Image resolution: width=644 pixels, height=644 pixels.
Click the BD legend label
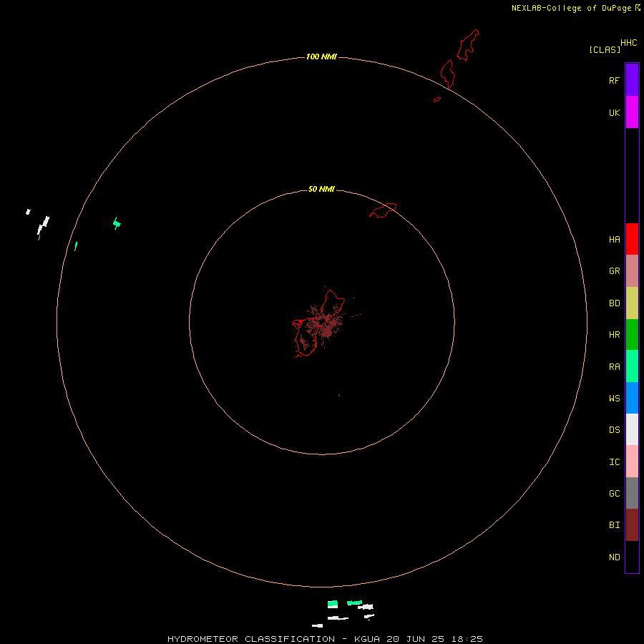[x=614, y=303]
